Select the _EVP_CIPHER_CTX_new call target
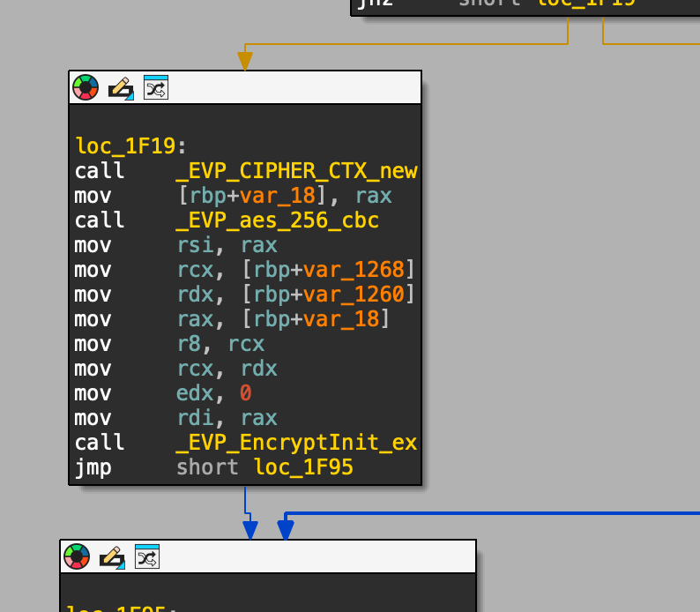The width and height of the screenshot is (700, 612). pos(296,171)
